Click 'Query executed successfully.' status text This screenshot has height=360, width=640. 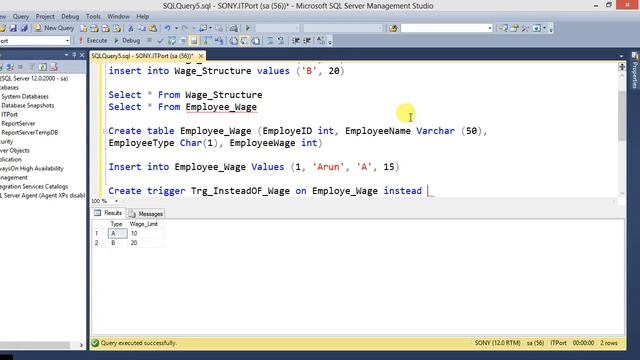coord(139,343)
